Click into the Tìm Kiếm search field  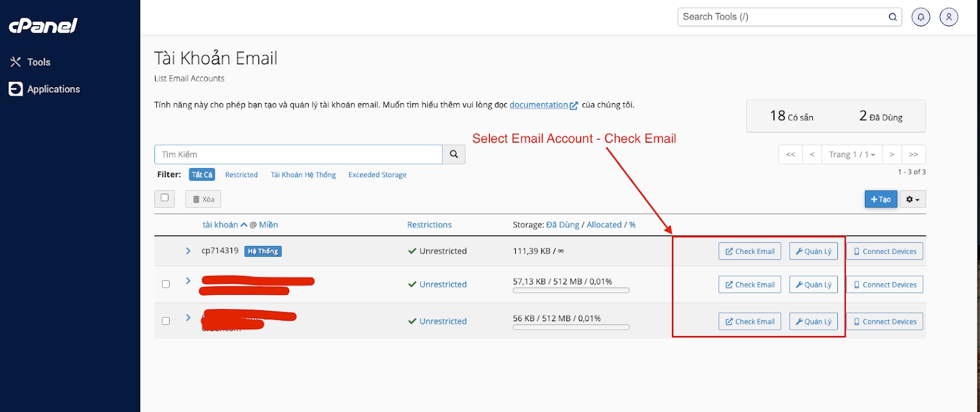point(298,154)
